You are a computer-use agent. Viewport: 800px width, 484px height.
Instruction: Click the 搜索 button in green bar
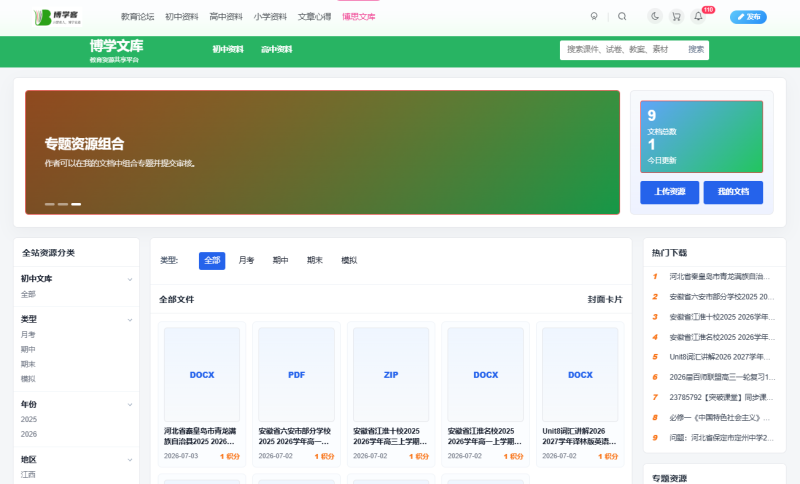[x=696, y=49]
